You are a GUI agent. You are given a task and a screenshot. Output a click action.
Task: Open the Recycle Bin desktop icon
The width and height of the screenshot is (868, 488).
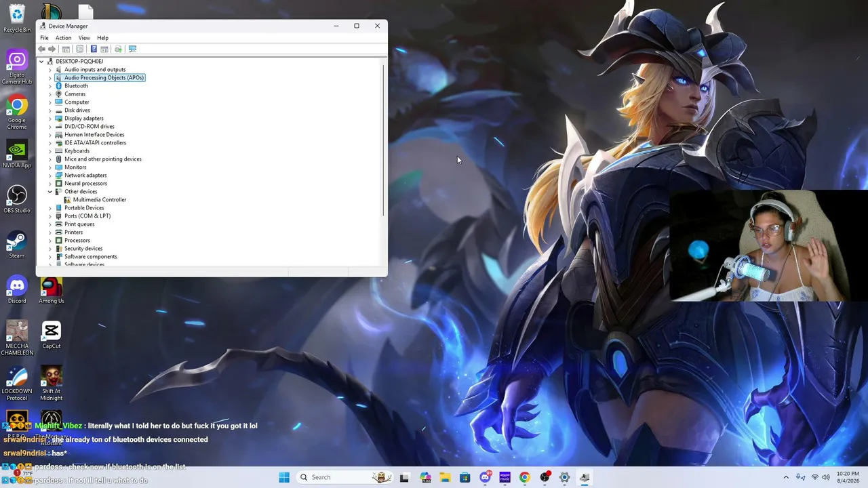pos(17,18)
